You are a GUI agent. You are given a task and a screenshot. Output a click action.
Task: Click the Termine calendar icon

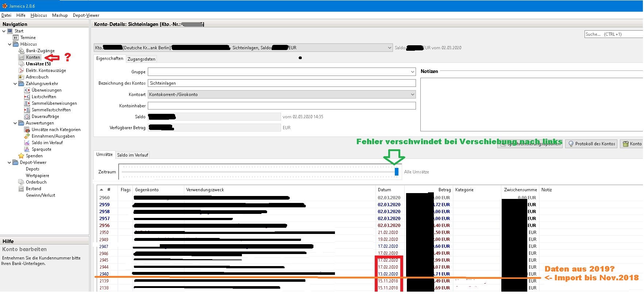(x=16, y=38)
